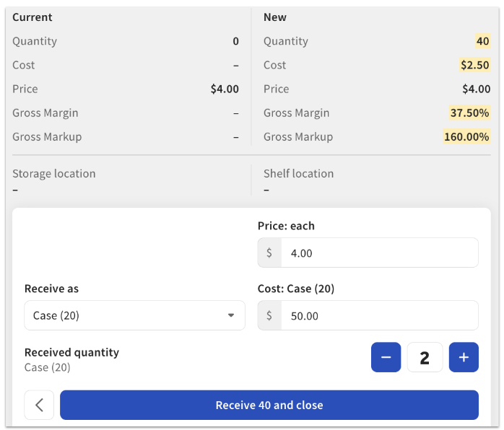Click the highlighted new cost $2.50
This screenshot has width=504, height=430.
point(475,65)
